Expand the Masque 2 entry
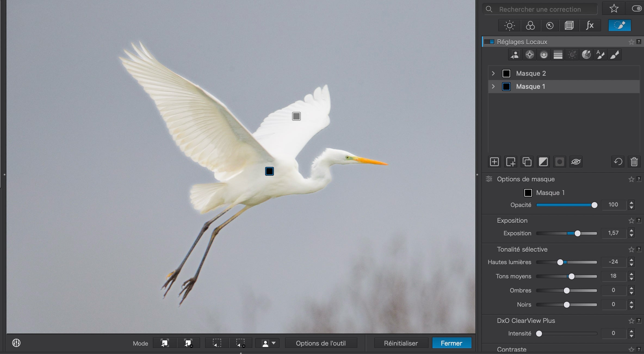 [493, 74]
